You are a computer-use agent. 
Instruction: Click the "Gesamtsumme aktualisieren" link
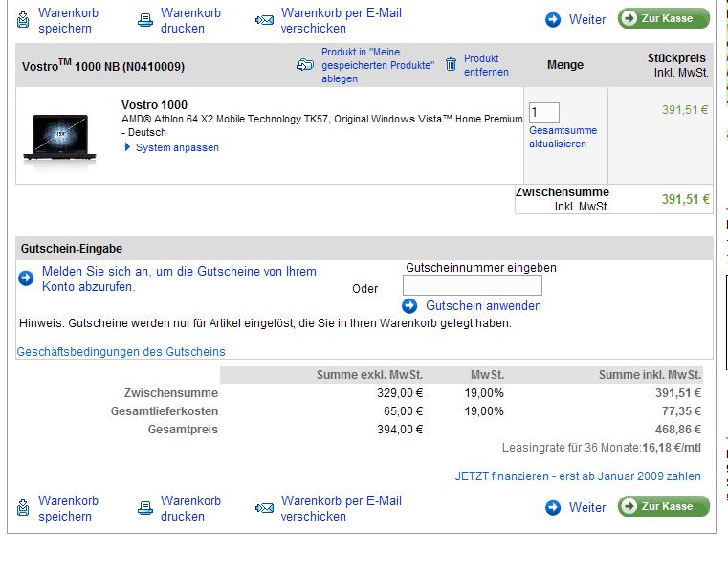(x=563, y=137)
